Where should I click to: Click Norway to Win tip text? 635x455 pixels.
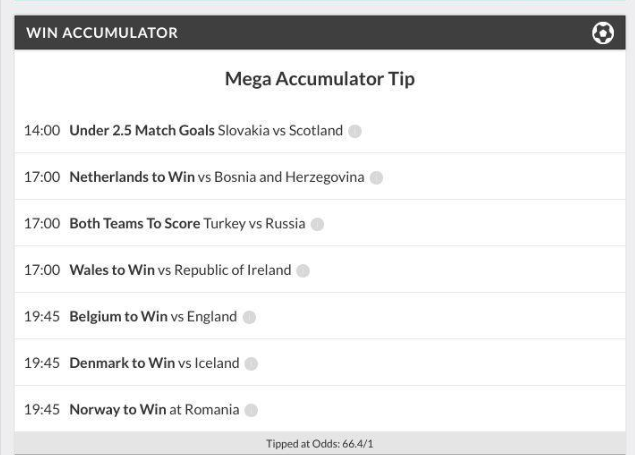click(x=118, y=410)
